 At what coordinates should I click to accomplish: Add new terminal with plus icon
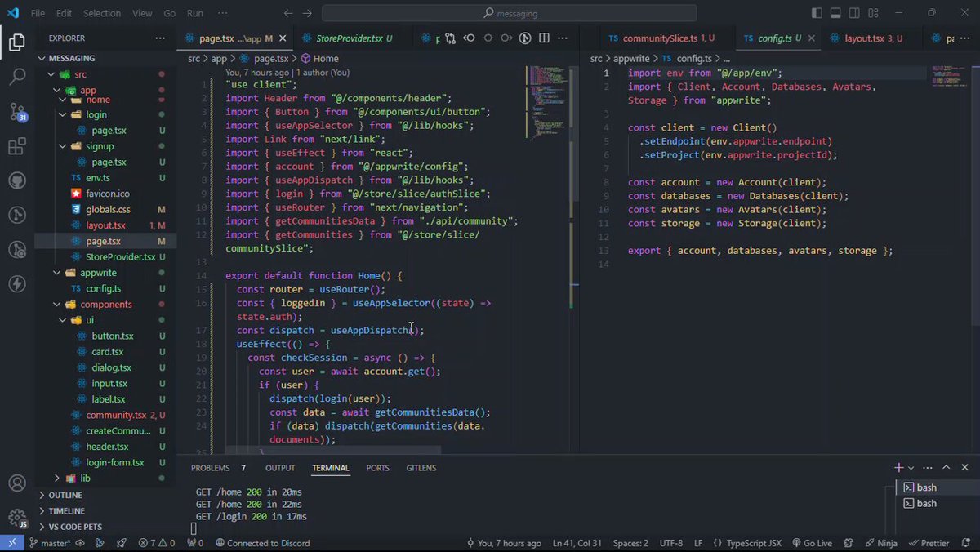[898, 468]
